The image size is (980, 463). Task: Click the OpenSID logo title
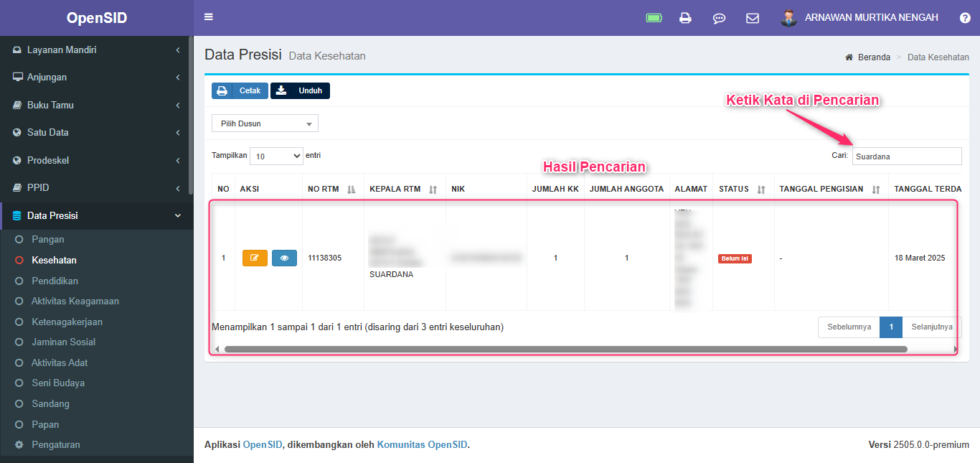(x=97, y=18)
